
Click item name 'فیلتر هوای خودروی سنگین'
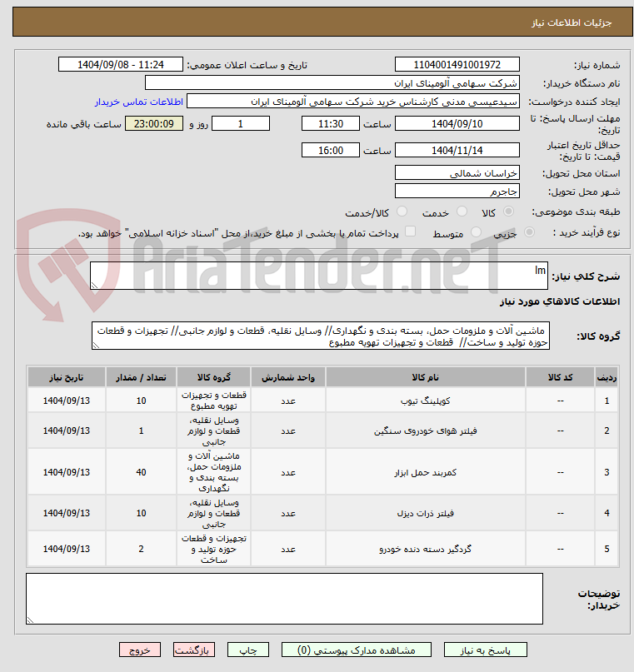point(425,431)
